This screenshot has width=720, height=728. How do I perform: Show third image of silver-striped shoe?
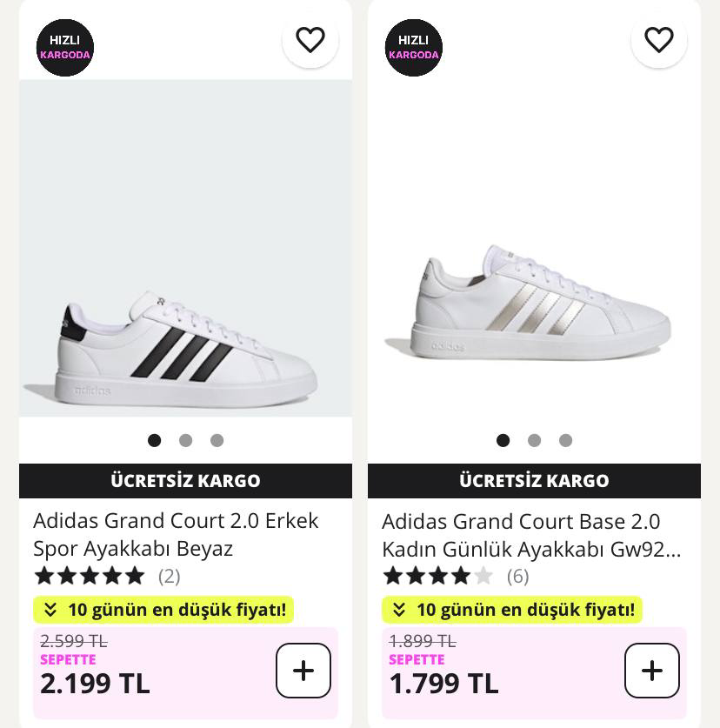click(x=565, y=440)
